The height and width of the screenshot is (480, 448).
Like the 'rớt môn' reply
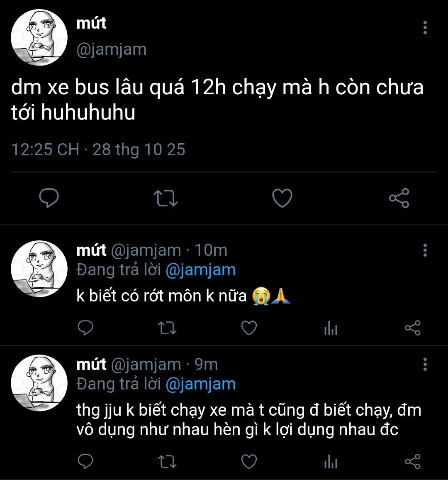click(249, 328)
